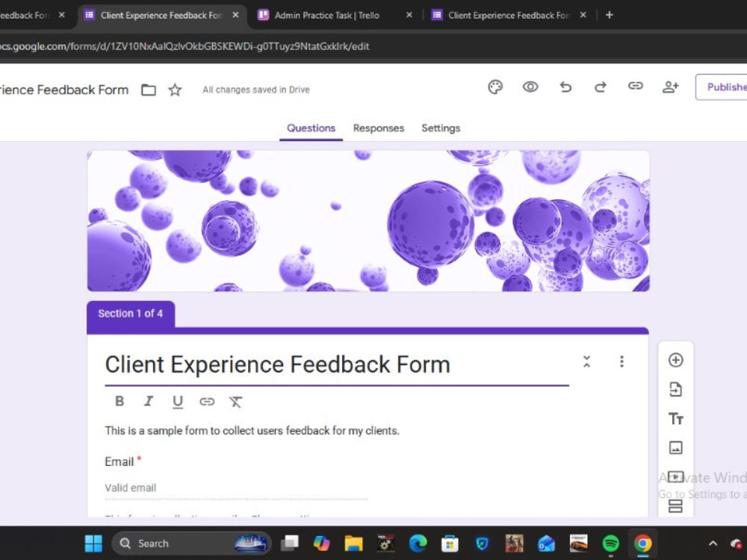Redo the last form change

point(601,87)
